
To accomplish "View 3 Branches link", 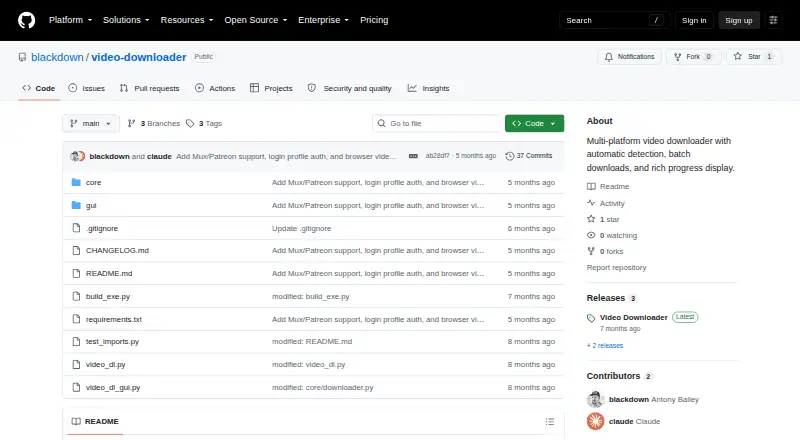I will (154, 124).
